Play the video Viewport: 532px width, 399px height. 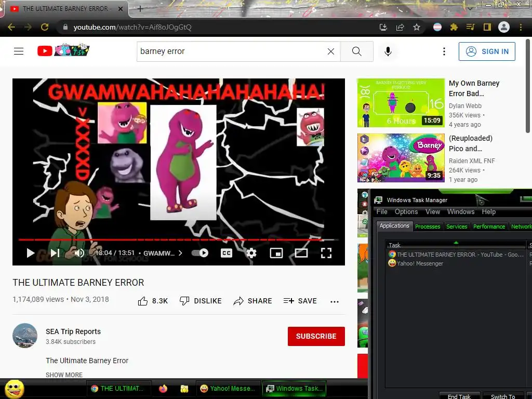pyautogui.click(x=31, y=253)
